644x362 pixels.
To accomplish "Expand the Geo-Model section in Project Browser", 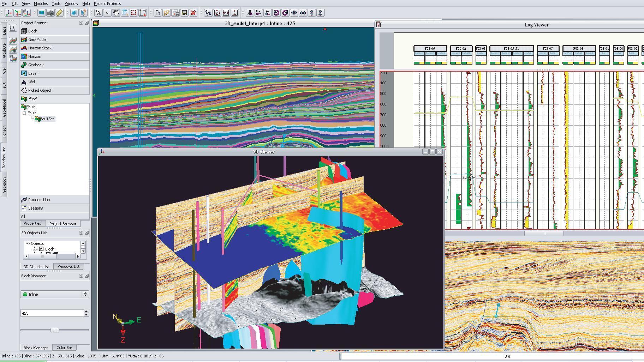I will [54, 40].
